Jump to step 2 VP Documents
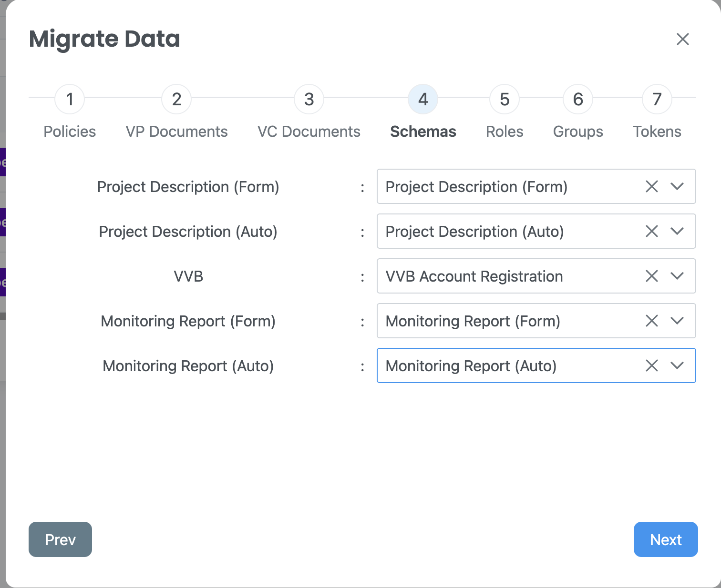The height and width of the screenshot is (588, 721). click(x=176, y=99)
